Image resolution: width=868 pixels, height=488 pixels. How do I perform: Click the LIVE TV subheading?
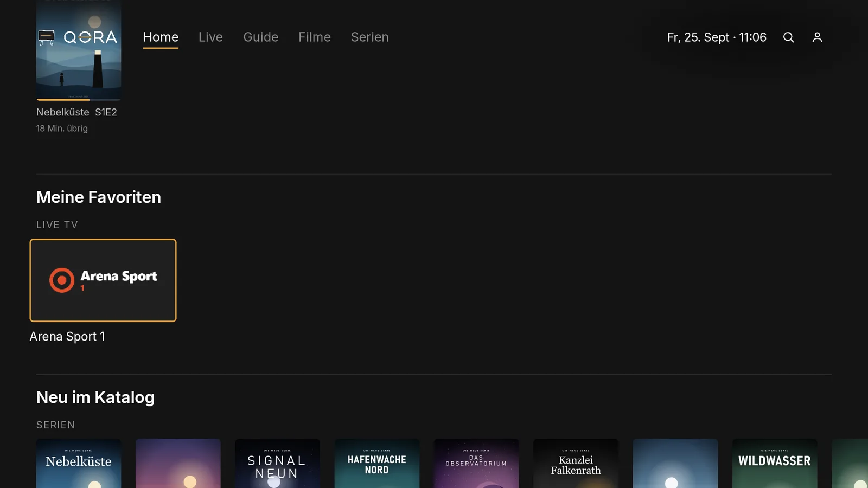click(x=57, y=224)
